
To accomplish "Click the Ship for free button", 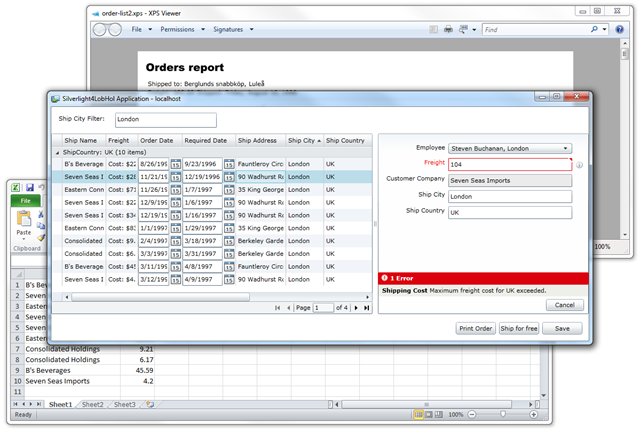I will pos(520,328).
